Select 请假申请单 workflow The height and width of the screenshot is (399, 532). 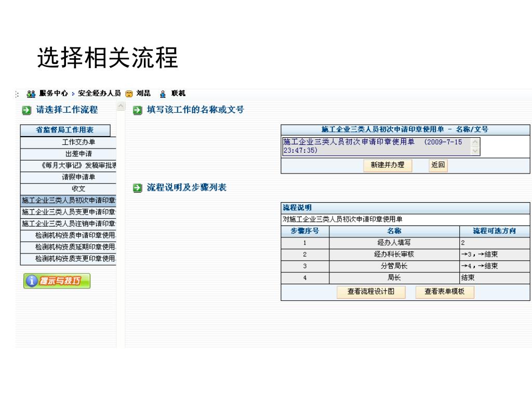[68, 177]
